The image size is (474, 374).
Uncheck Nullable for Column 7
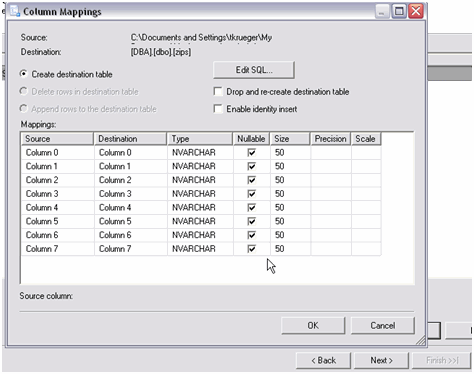[252, 249]
